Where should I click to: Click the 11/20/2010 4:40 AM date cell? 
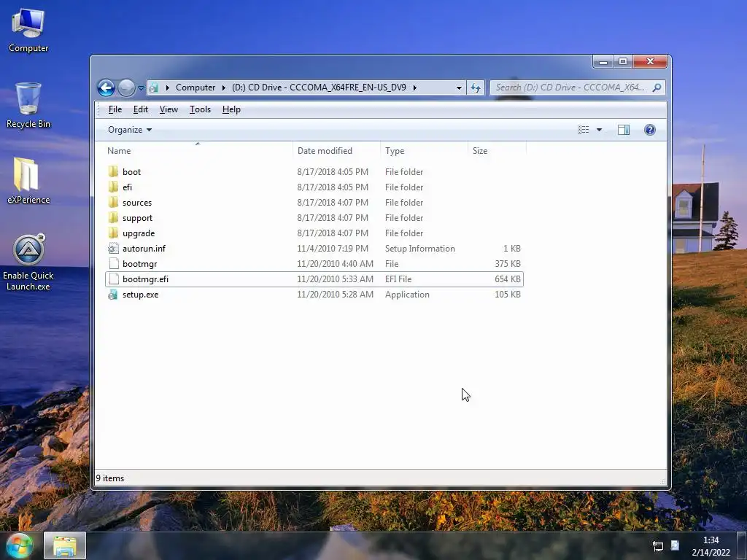[335, 264]
